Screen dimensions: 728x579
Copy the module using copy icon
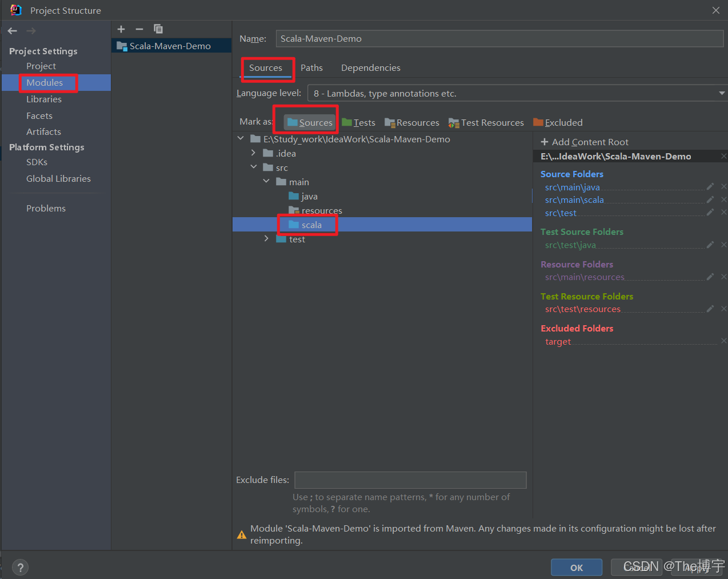point(158,29)
